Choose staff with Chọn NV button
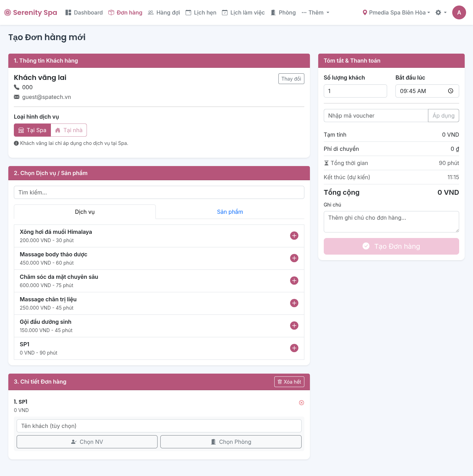Screen dimensions: 473x476 87,442
